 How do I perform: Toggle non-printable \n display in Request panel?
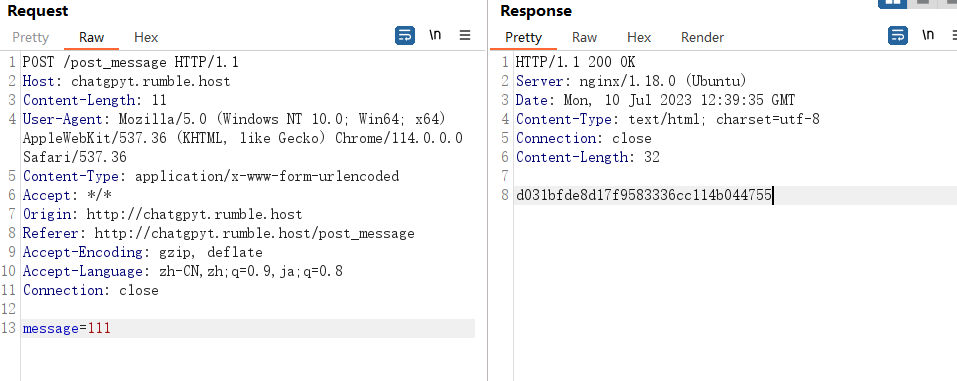click(x=435, y=35)
